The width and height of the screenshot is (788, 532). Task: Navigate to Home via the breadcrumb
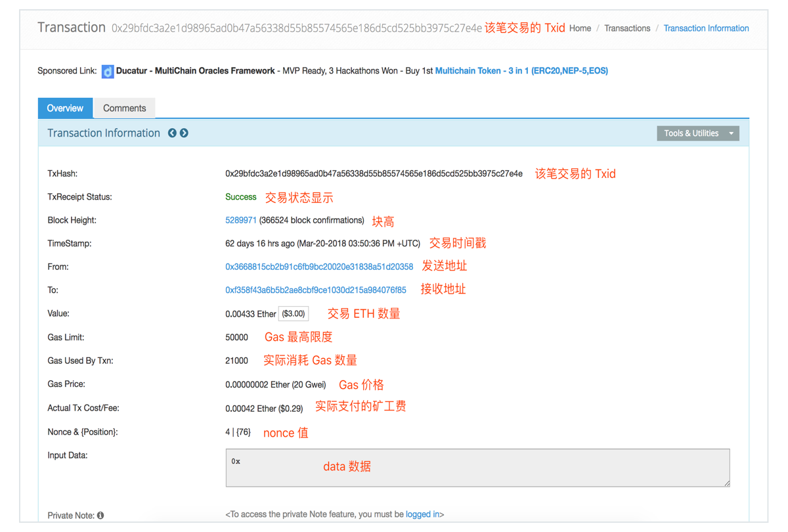point(580,28)
